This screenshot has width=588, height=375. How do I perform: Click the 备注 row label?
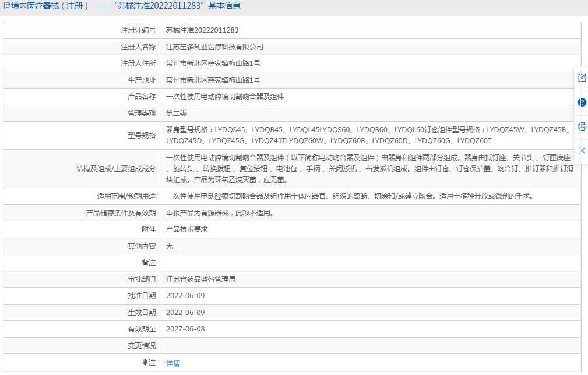(149, 263)
